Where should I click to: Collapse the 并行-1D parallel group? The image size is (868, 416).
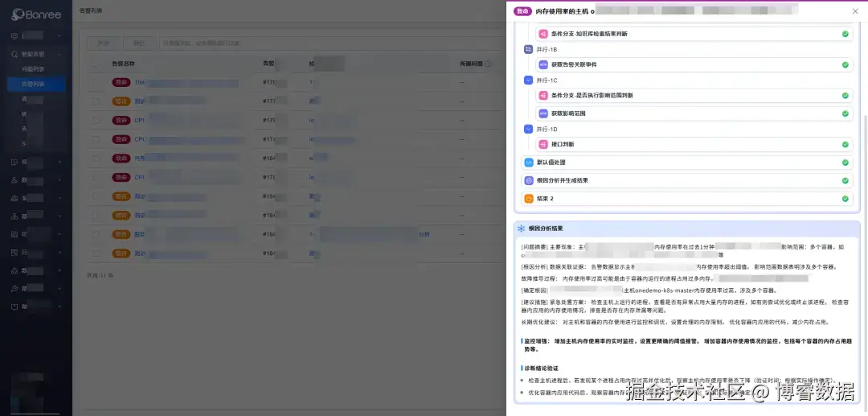(x=528, y=129)
